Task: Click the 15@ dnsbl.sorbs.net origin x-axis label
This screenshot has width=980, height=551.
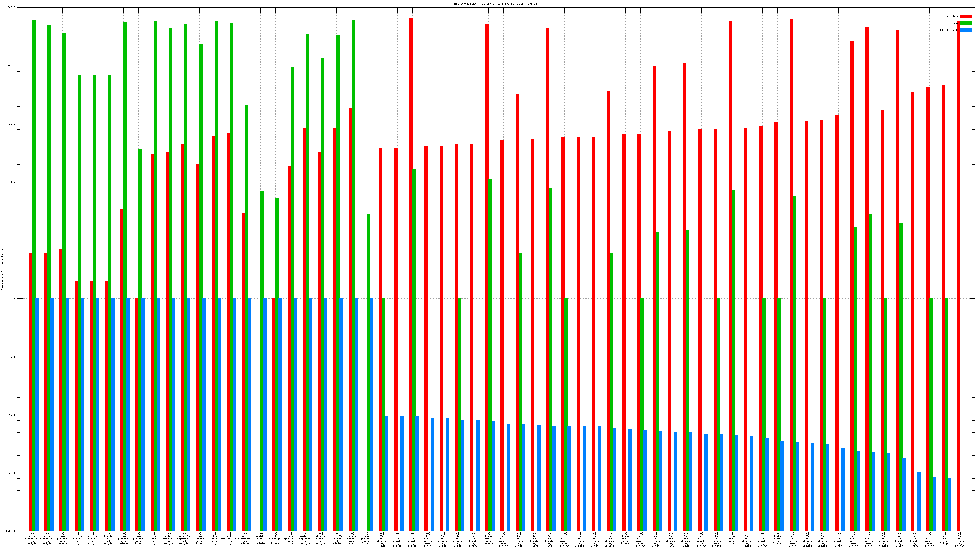Action: (x=260, y=538)
